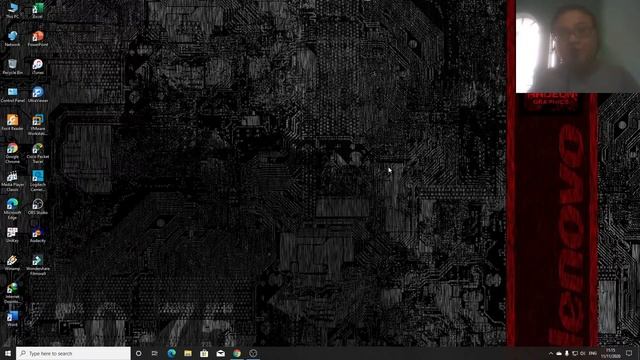Select the Internet Download Manager shortcut

coord(13,293)
